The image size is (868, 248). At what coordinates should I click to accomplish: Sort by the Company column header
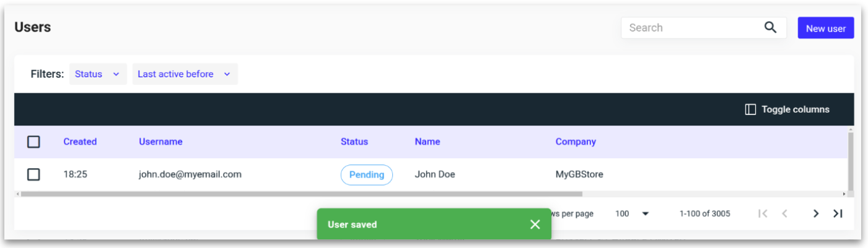(576, 142)
